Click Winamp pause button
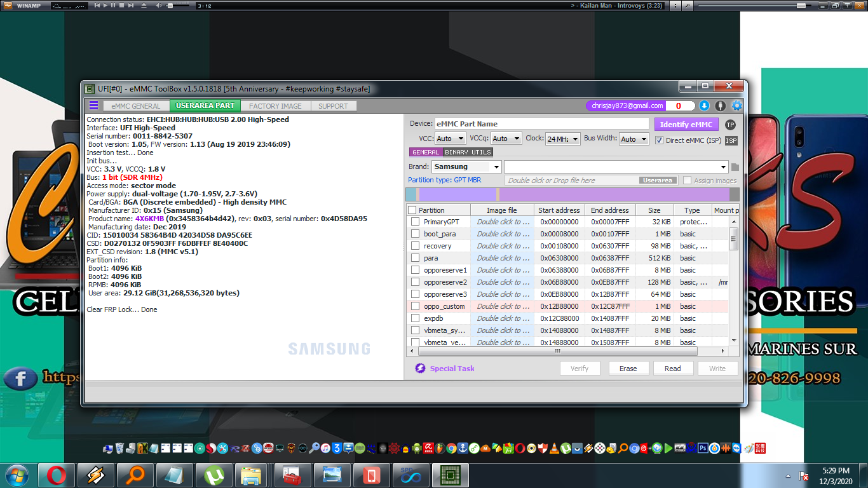The height and width of the screenshot is (488, 868). tap(113, 6)
